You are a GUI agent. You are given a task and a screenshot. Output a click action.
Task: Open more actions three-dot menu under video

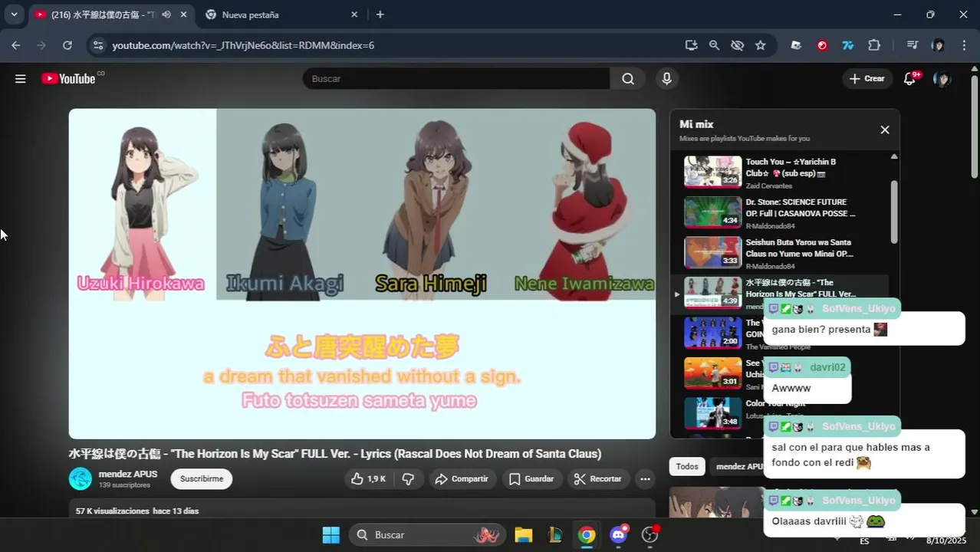coord(645,478)
